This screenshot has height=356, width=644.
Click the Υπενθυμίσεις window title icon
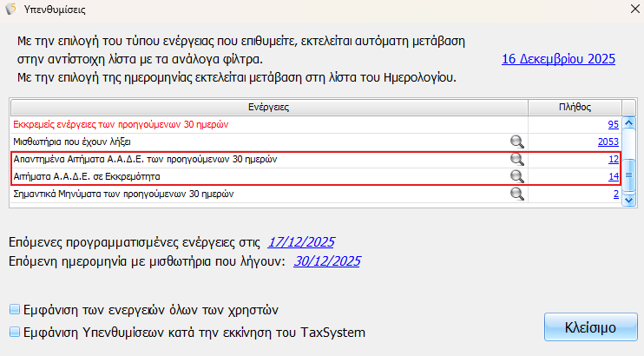[10, 10]
